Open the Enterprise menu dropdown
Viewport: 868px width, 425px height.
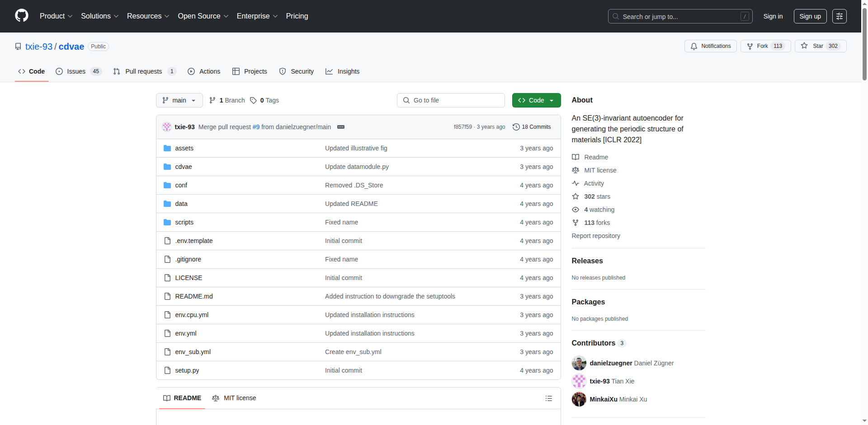pyautogui.click(x=257, y=16)
